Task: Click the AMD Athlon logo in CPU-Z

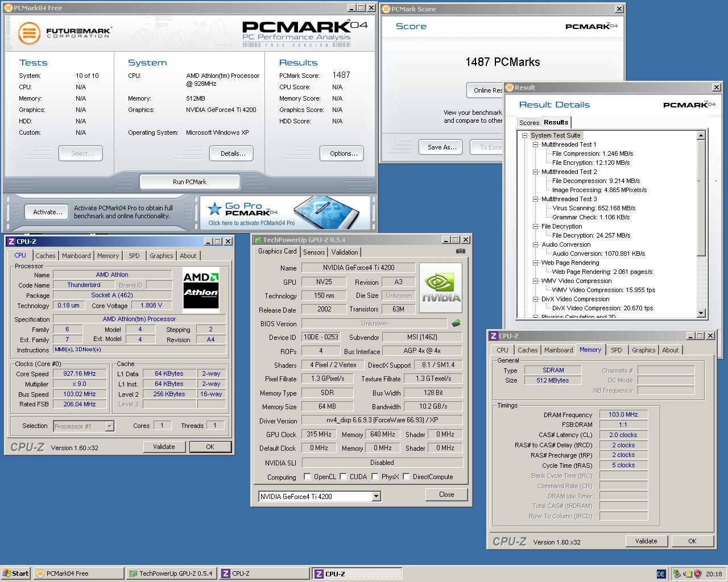Action: pyautogui.click(x=201, y=290)
